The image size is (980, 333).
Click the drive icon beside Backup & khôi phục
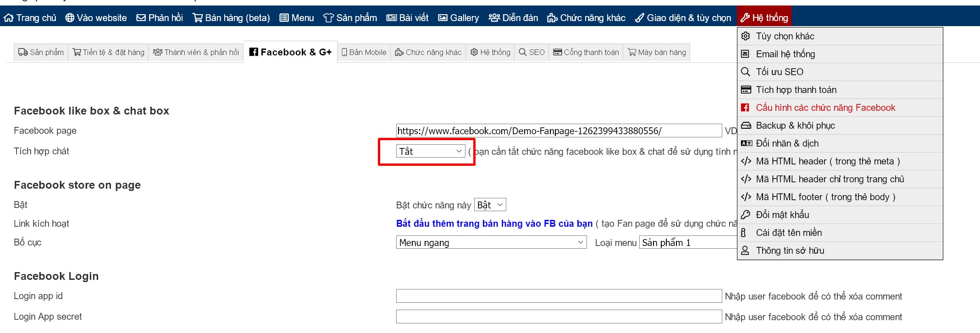click(x=746, y=126)
